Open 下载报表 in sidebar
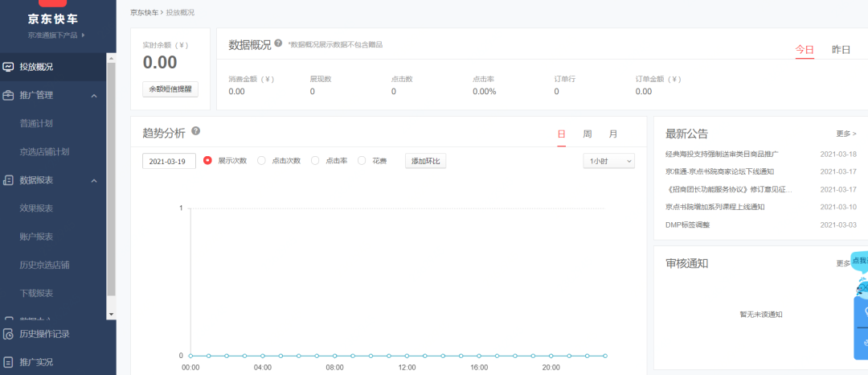The height and width of the screenshot is (375, 868). click(36, 293)
